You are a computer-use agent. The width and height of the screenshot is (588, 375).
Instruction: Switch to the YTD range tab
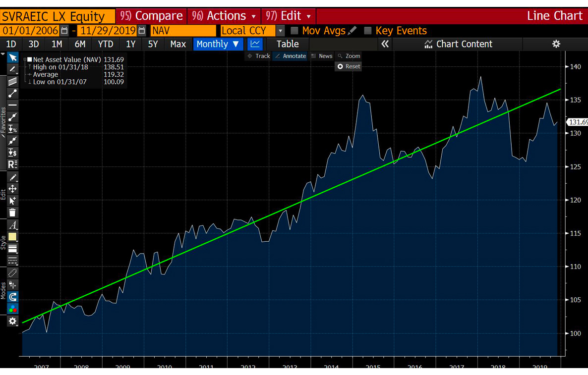[105, 44]
